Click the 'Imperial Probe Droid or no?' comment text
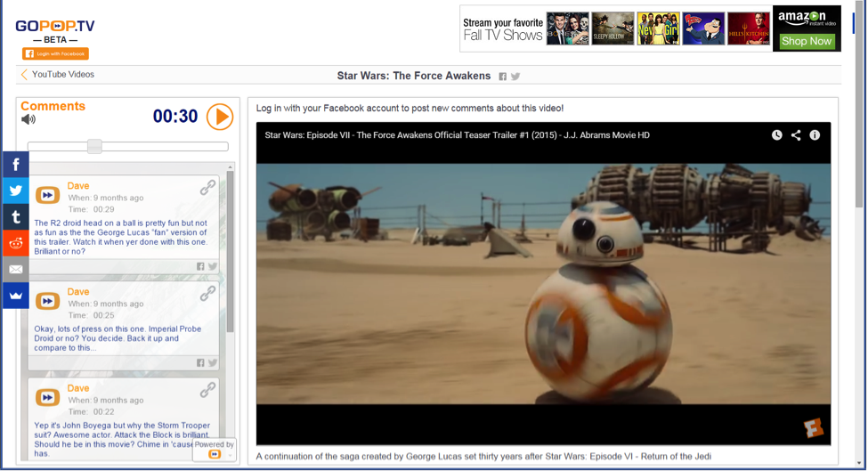 click(x=118, y=338)
